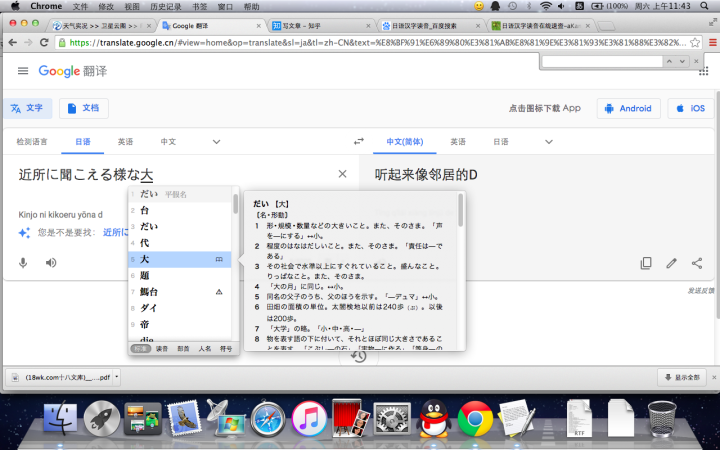720x450 pixels.
Task: Copy the translation to clipboard
Action: coord(646,263)
